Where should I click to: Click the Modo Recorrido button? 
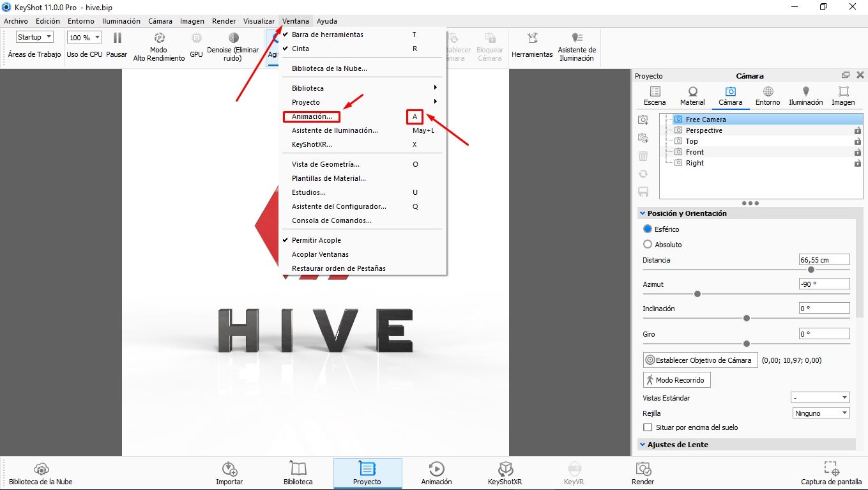676,379
